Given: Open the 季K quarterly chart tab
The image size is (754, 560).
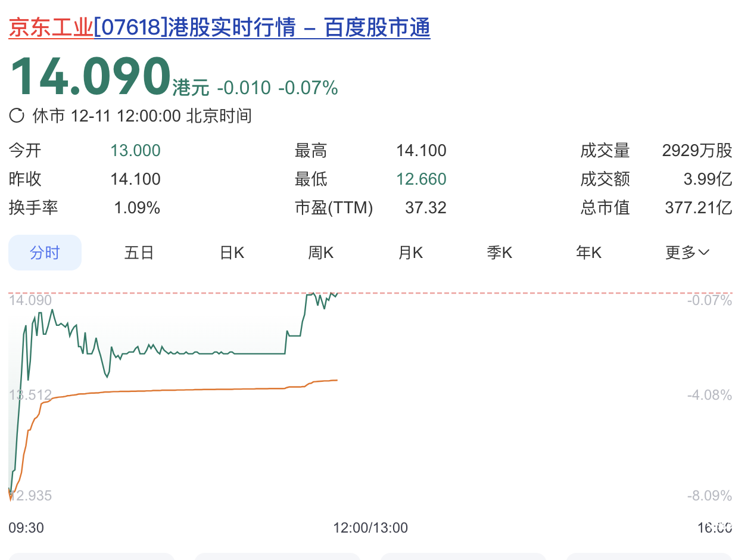Looking at the screenshot, I should click(x=499, y=253).
